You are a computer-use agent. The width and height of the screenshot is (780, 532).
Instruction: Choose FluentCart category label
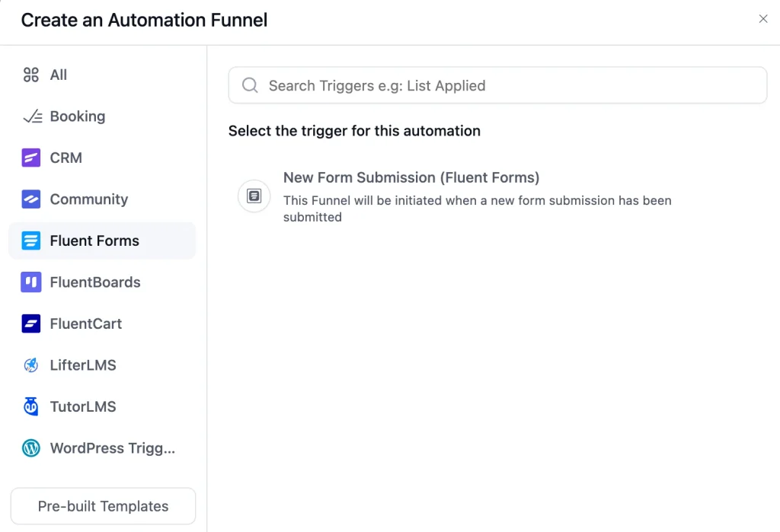(x=85, y=323)
